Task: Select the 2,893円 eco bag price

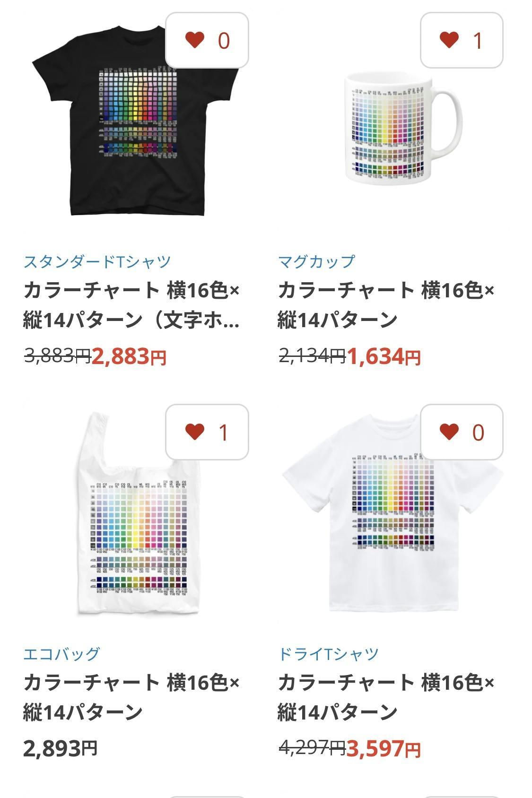Action: pyautogui.click(x=61, y=748)
